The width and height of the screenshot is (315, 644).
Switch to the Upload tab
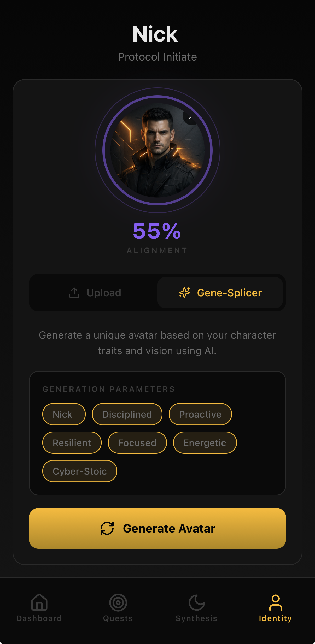coord(94,293)
